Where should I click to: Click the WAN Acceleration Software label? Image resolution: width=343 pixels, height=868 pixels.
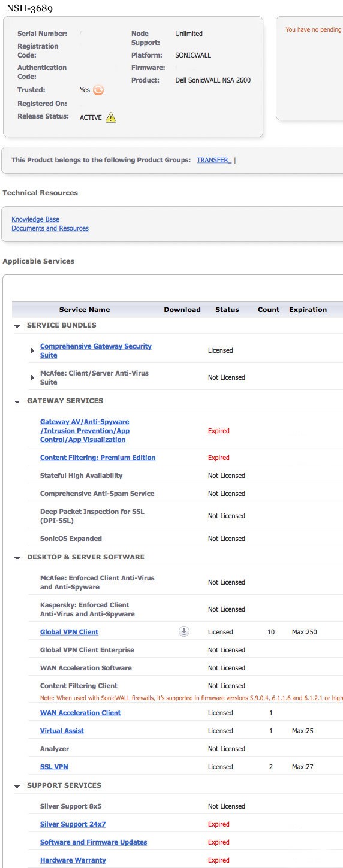coord(86,668)
